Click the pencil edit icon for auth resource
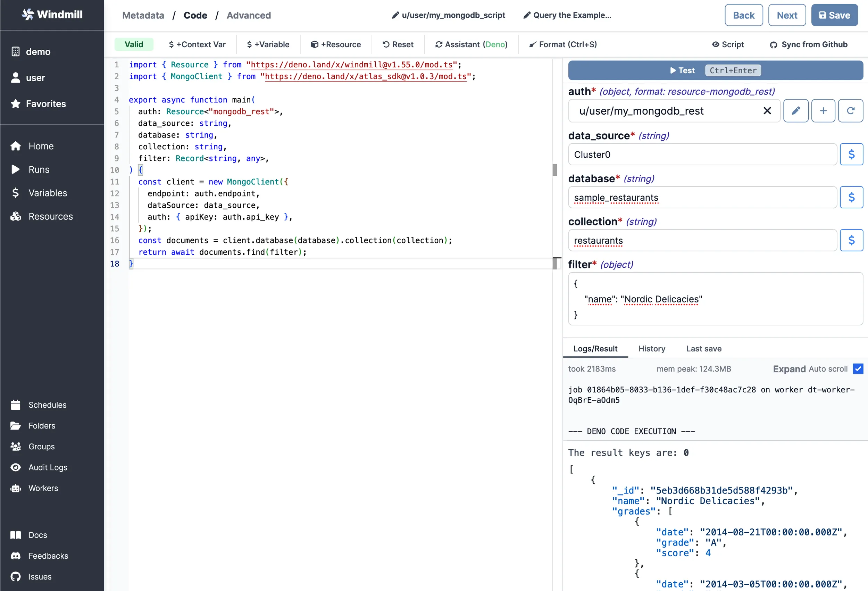 point(795,110)
